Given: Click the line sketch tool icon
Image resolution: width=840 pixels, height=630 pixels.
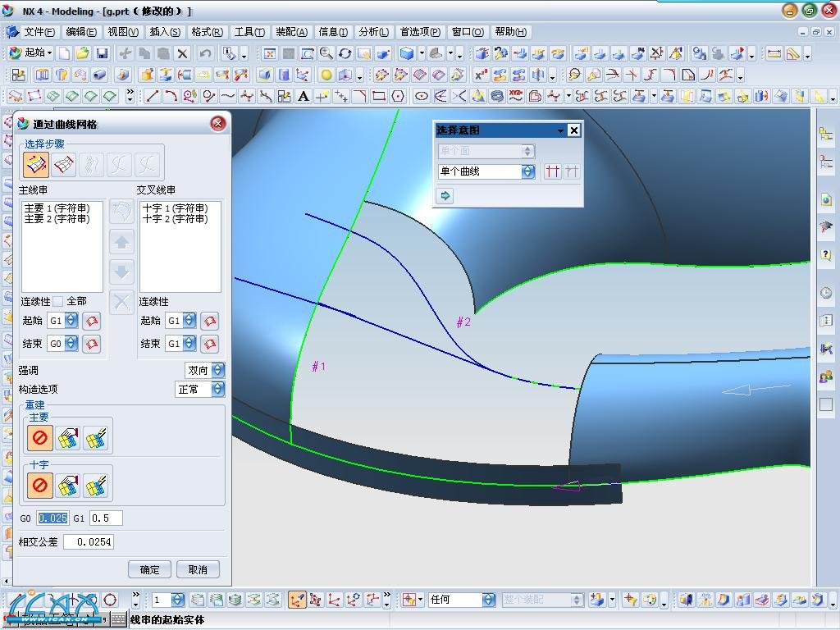Looking at the screenshot, I should click(153, 96).
